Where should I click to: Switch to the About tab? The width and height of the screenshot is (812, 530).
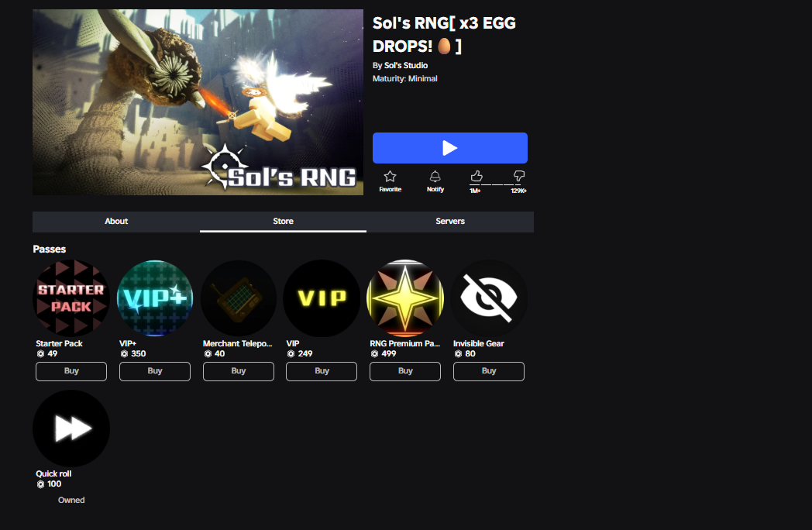[x=116, y=222]
